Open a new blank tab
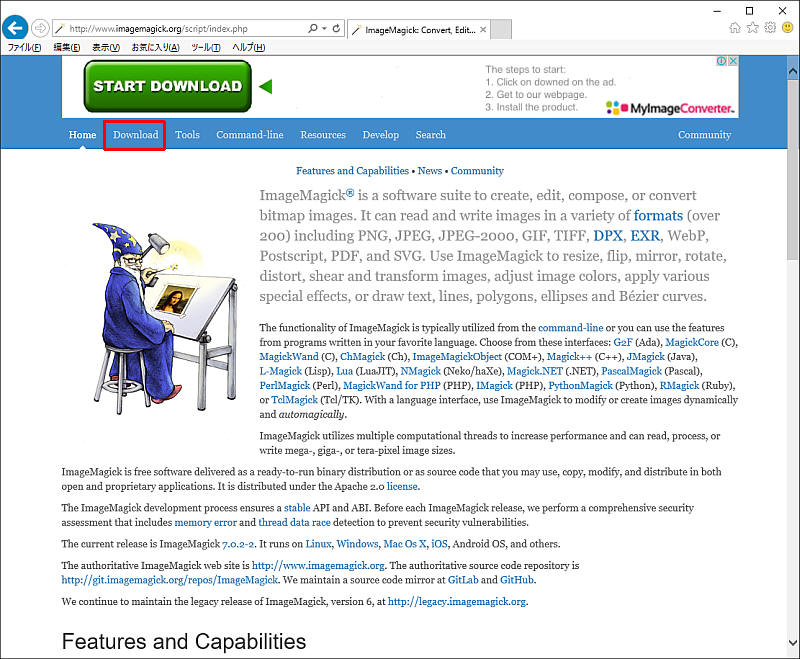The image size is (800, 659). click(x=501, y=30)
